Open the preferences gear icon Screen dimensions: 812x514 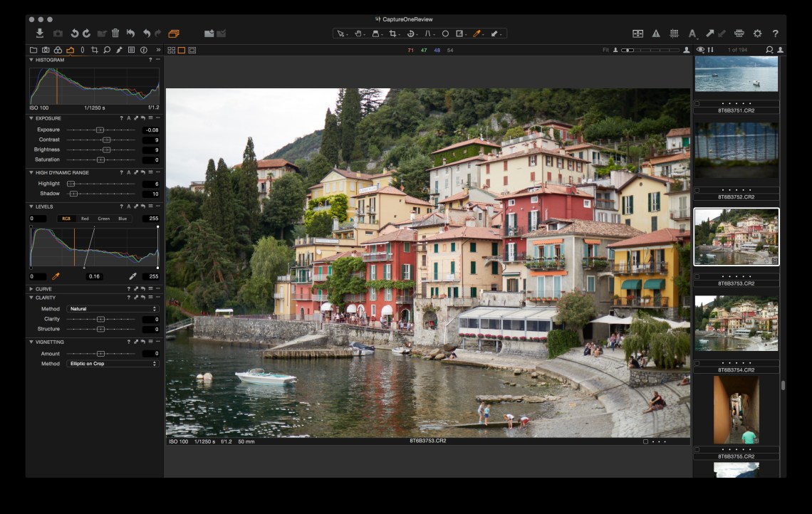757,33
